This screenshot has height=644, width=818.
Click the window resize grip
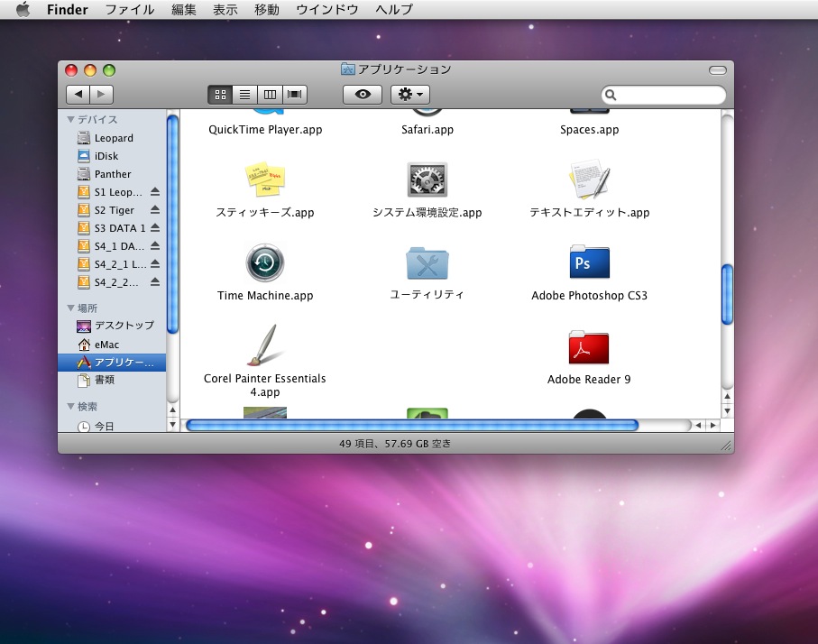click(726, 446)
